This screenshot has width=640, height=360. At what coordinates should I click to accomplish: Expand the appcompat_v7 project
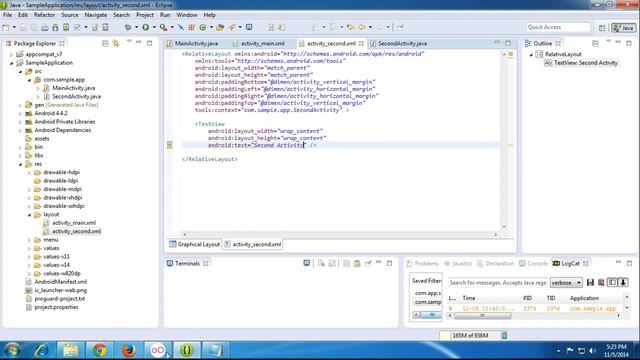[x=11, y=54]
